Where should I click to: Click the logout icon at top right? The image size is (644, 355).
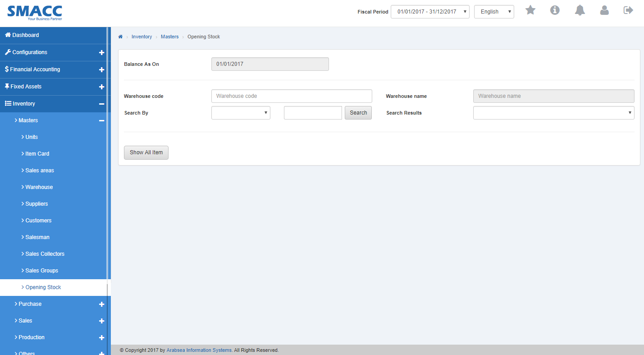(x=628, y=10)
